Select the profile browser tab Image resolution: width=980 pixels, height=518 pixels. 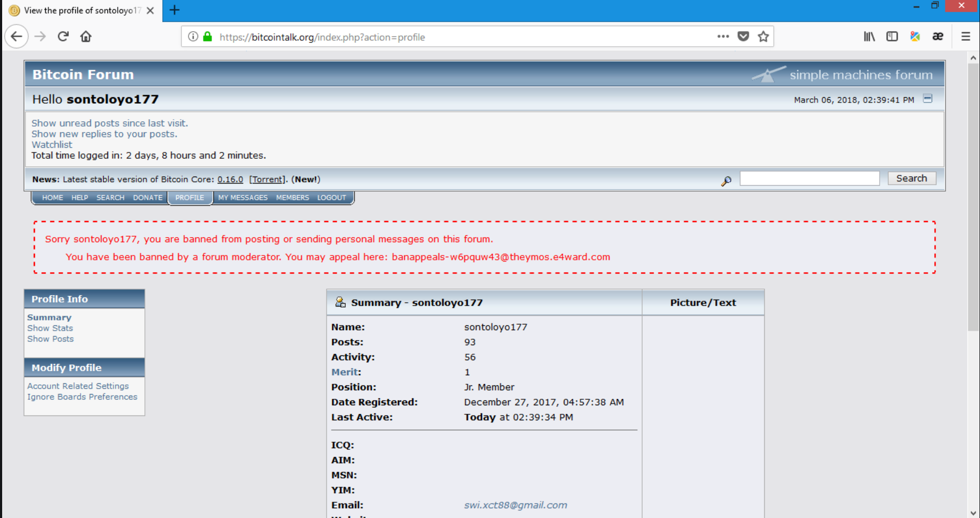[82, 11]
